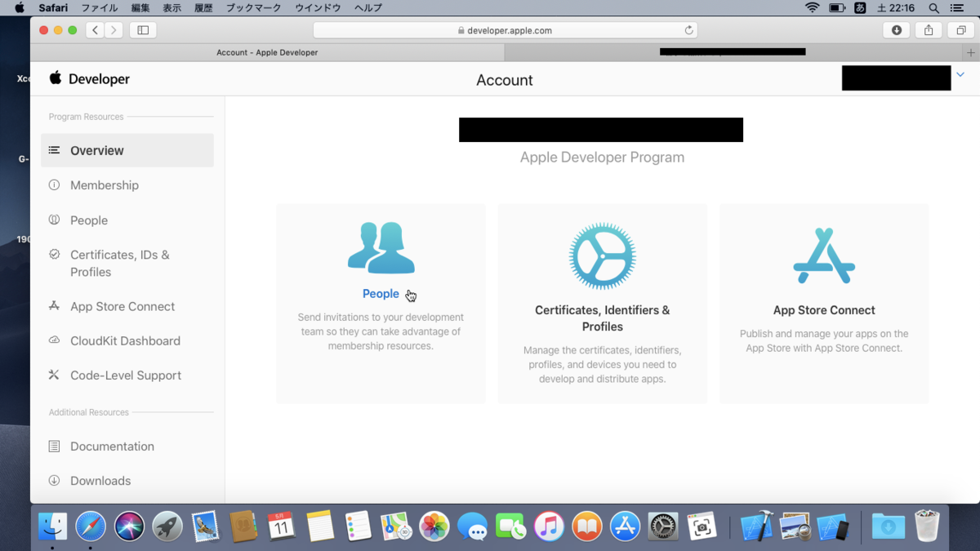The image size is (980, 551).
Task: Click the Wi-Fi status icon
Action: point(812,7)
